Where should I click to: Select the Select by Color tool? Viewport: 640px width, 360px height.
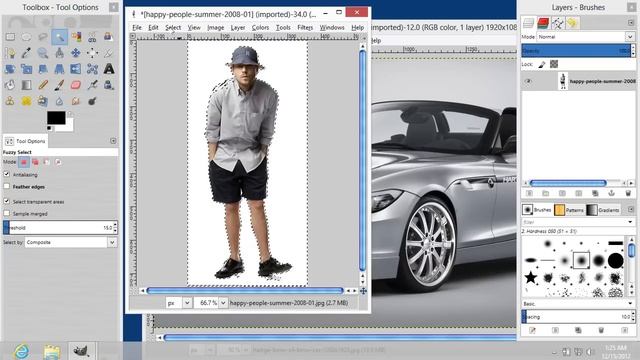click(76, 37)
